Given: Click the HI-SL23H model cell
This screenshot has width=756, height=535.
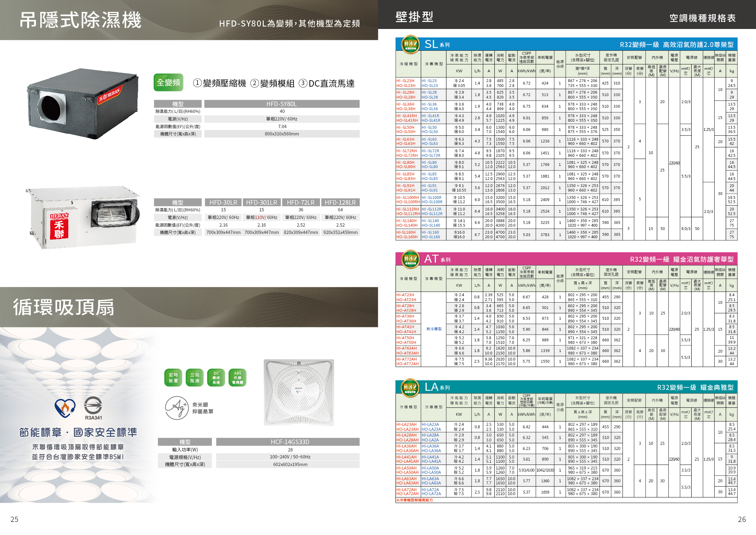Looking at the screenshot, I should click(405, 81).
